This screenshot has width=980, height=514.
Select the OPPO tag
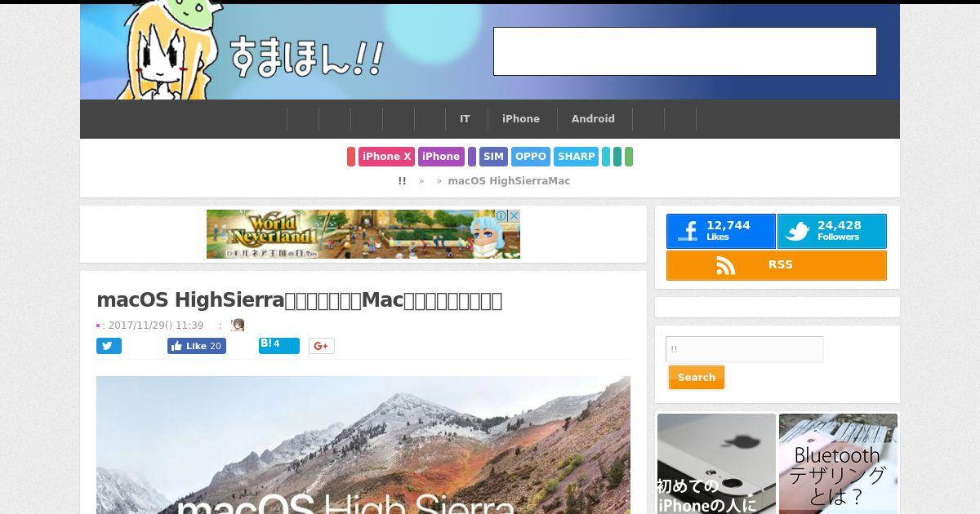pos(531,157)
